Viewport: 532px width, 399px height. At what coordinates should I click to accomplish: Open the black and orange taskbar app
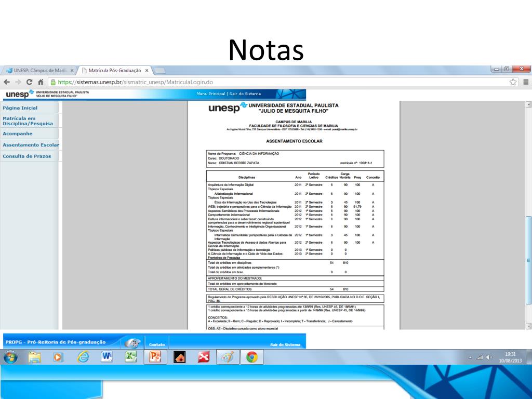[179, 357]
